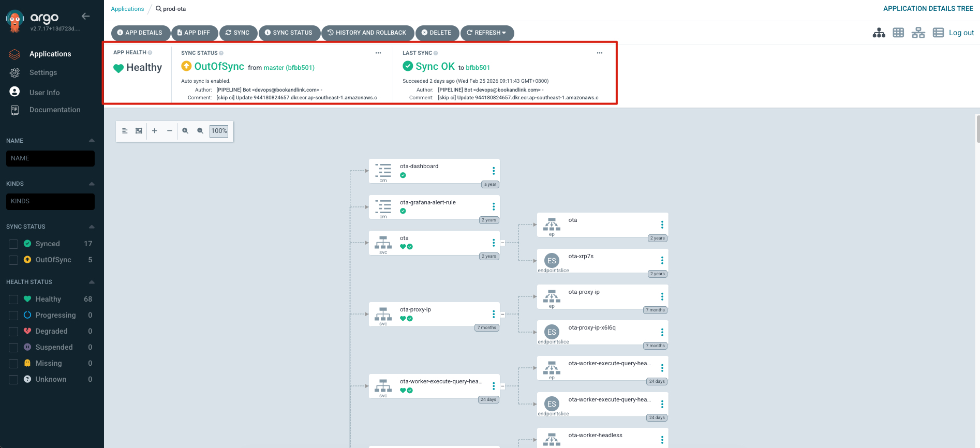
Task: Open the ota-proxy-ip-x6l6q kebab menu
Action: tap(662, 332)
